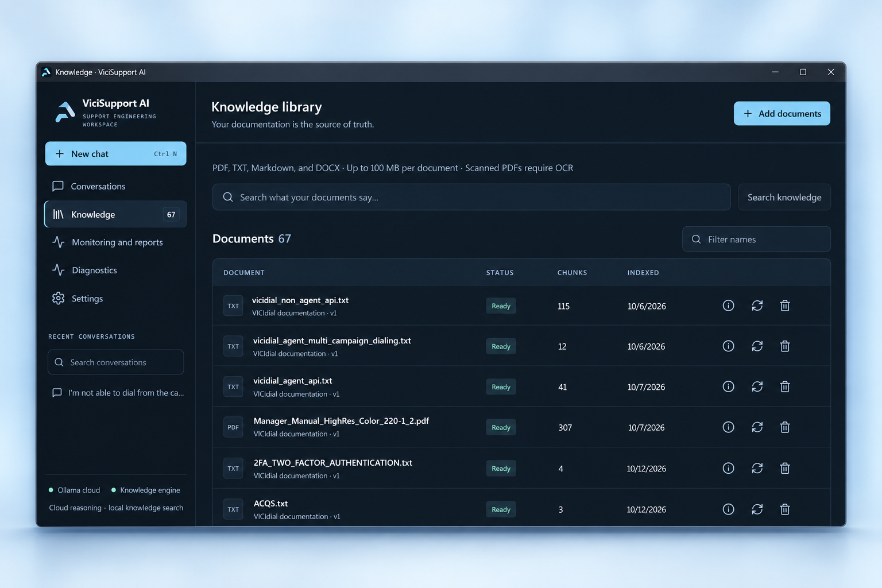882x588 pixels.
Task: Open info for Manager_Manual_HighRes_Color PDF
Action: pyautogui.click(x=728, y=427)
